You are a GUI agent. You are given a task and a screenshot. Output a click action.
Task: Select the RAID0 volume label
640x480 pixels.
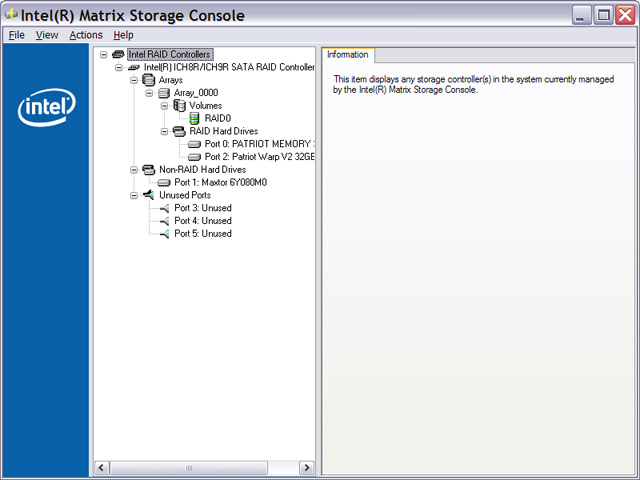218,118
